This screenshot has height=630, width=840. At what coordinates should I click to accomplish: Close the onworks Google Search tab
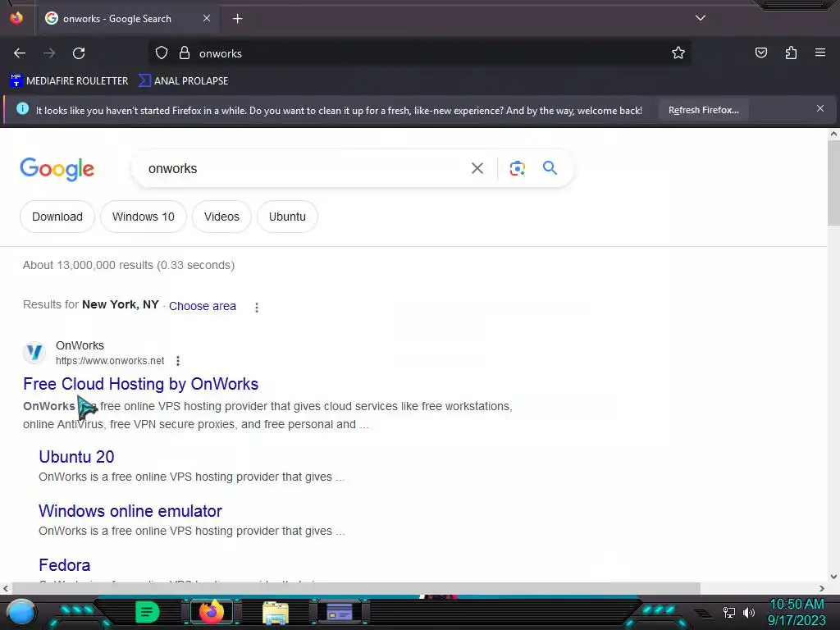[207, 18]
